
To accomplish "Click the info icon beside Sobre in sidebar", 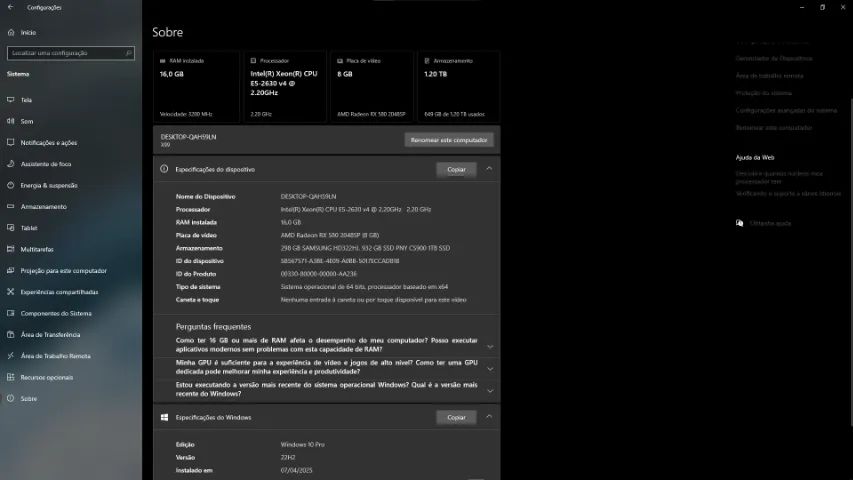I will click(x=10, y=398).
